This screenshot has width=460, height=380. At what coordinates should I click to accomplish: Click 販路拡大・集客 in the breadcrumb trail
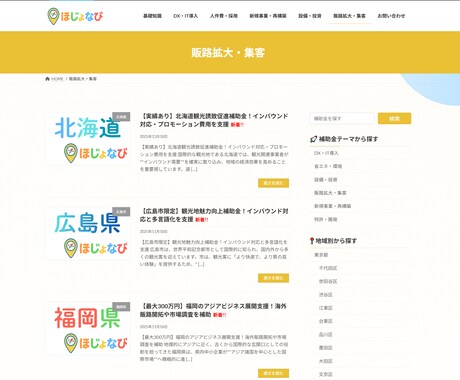click(83, 79)
